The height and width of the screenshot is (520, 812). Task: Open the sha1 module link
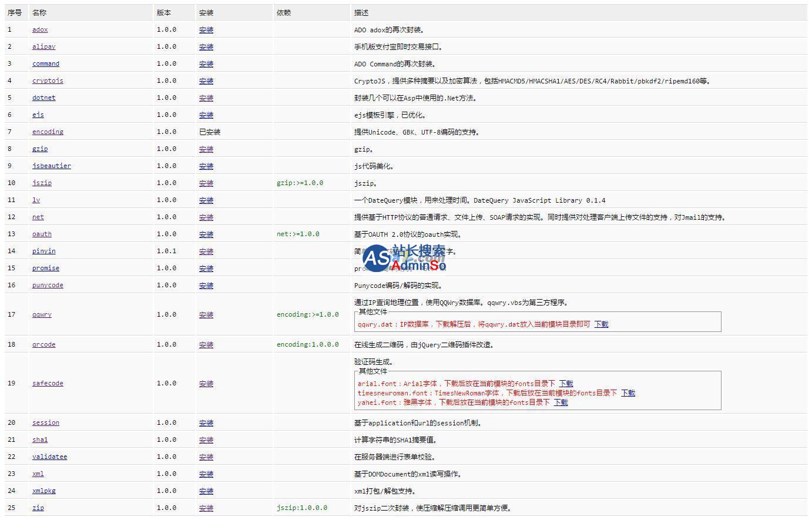(40, 440)
